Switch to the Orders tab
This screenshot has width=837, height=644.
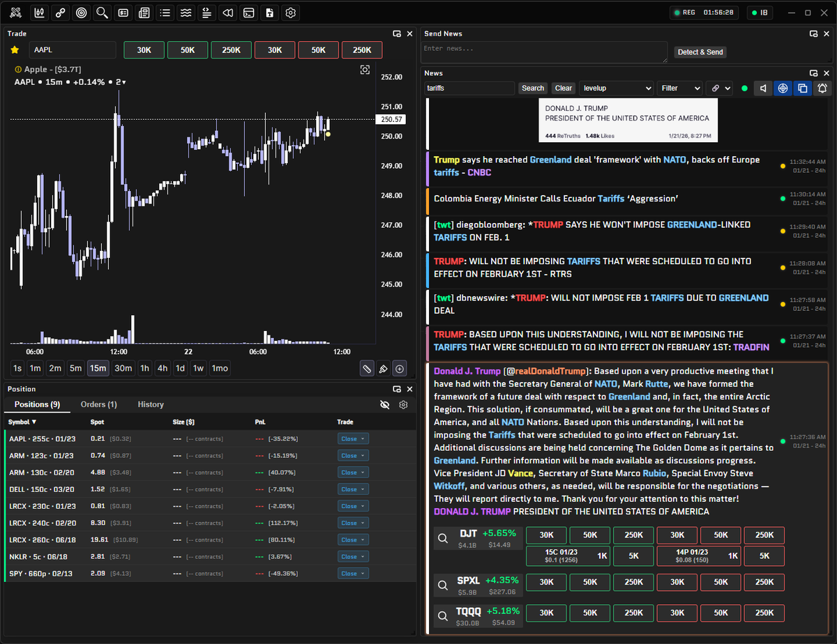[x=98, y=404]
